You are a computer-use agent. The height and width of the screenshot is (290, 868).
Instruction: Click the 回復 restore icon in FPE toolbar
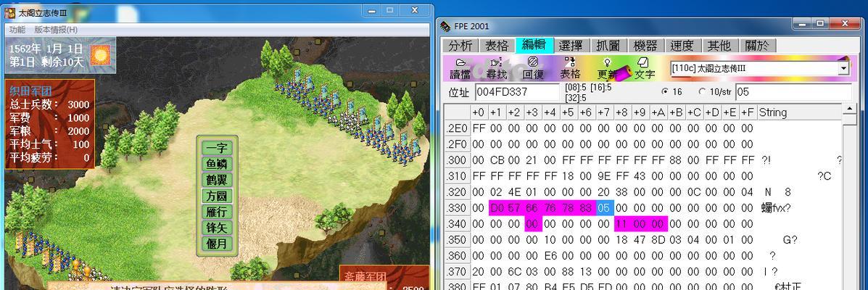coord(532,68)
